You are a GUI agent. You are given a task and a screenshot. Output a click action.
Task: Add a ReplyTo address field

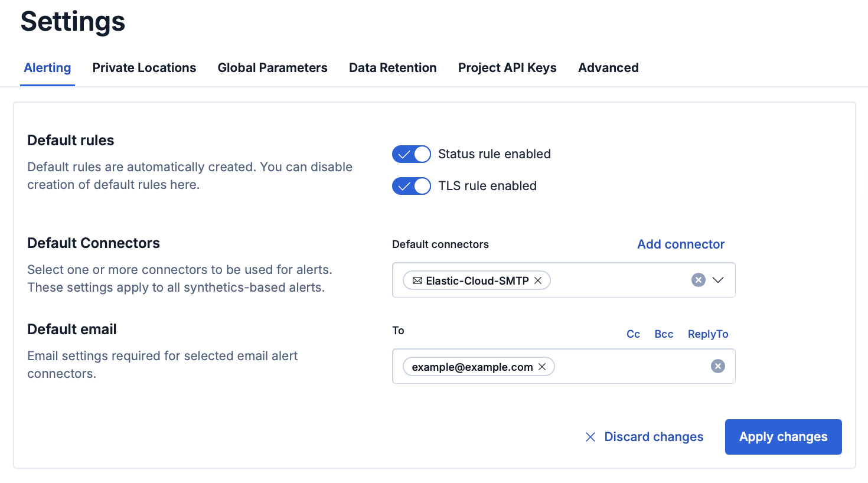[x=707, y=334]
